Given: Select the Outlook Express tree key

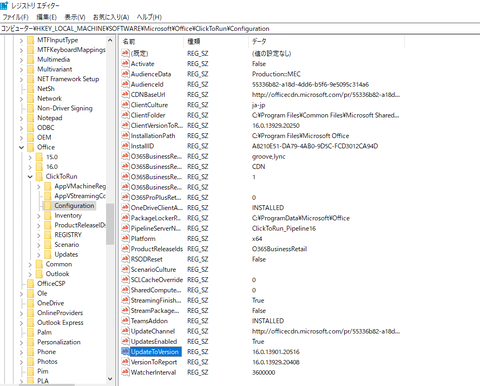Looking at the screenshot, I should 60,323.
